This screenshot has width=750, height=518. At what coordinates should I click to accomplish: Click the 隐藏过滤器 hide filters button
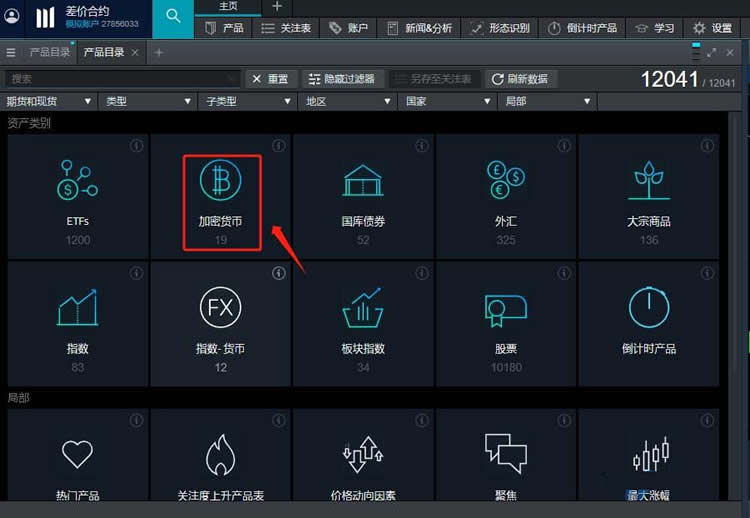click(342, 79)
